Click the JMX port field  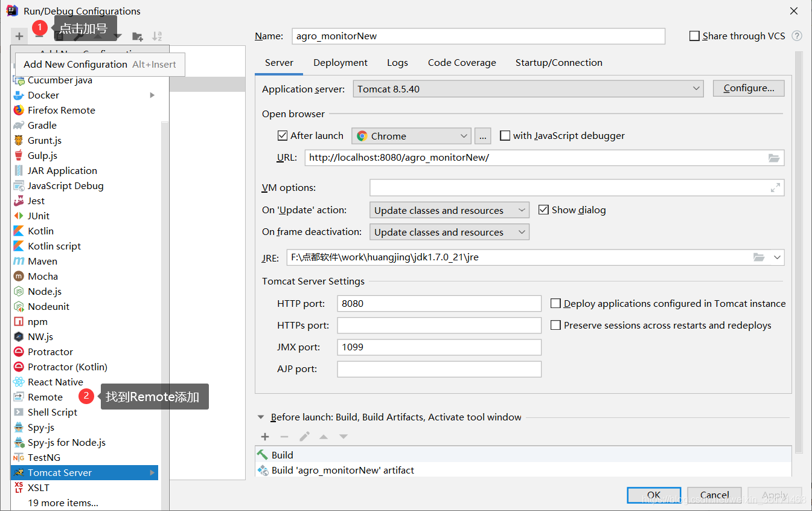click(439, 347)
